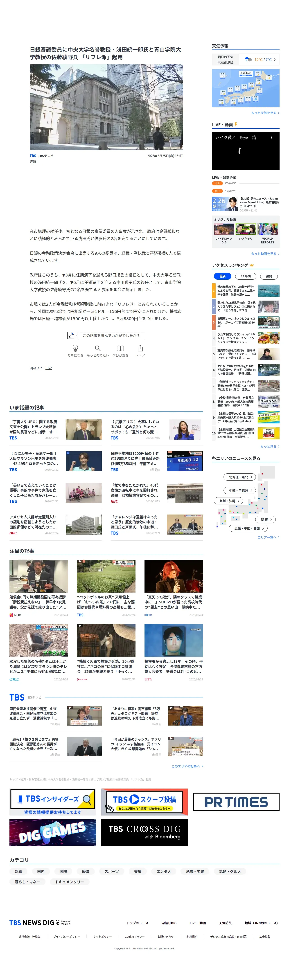Open the 警察署から逃走し13年 article thumbnail
Image resolution: width=289 pixels, height=980 pixels.
(174, 640)
